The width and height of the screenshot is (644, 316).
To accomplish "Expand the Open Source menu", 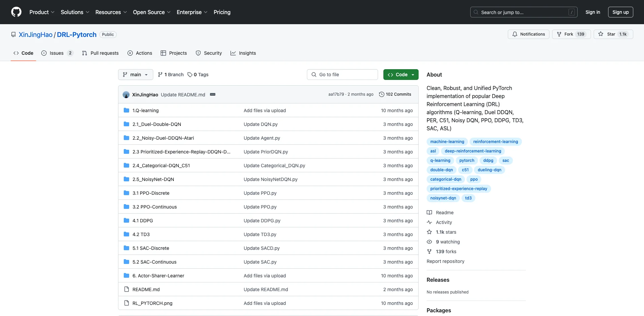I will coord(152,12).
